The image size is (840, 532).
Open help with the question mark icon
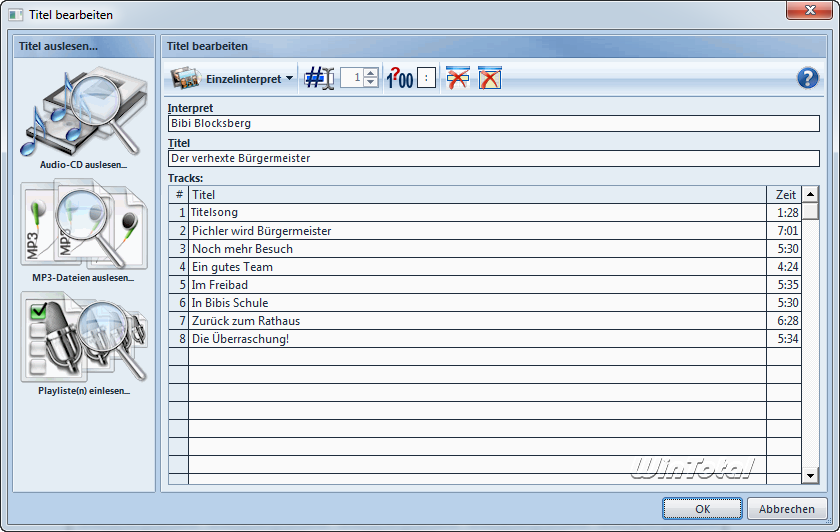pos(807,78)
